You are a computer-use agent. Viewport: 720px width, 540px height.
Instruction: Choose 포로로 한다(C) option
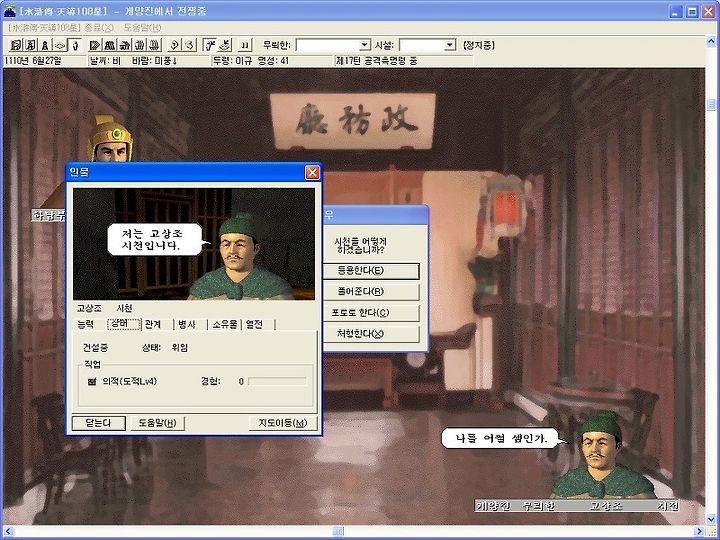[371, 313]
